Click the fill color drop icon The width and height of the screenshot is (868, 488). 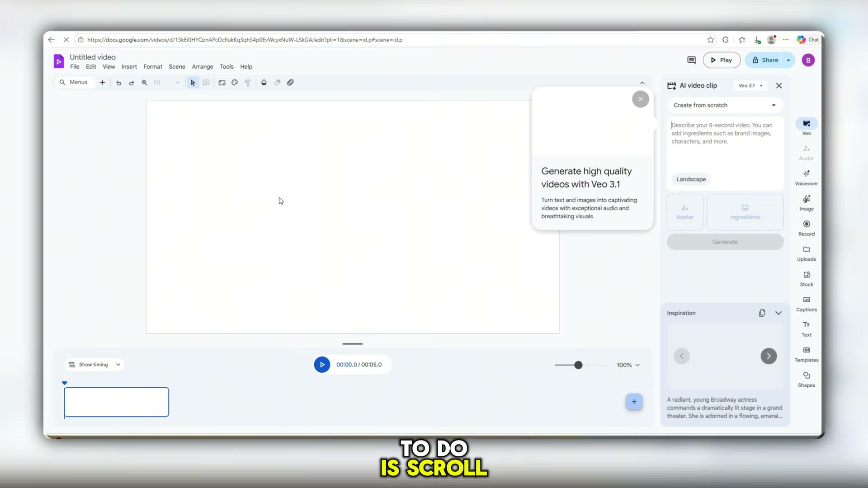coord(264,83)
